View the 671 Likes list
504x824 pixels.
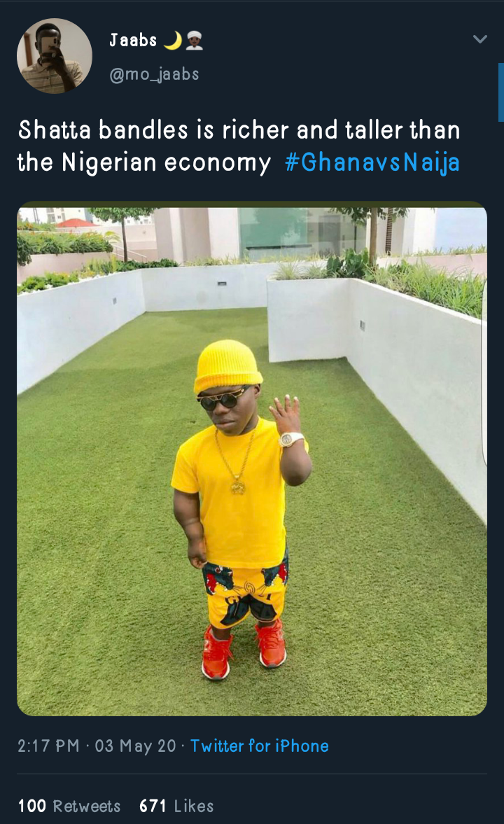click(x=176, y=806)
